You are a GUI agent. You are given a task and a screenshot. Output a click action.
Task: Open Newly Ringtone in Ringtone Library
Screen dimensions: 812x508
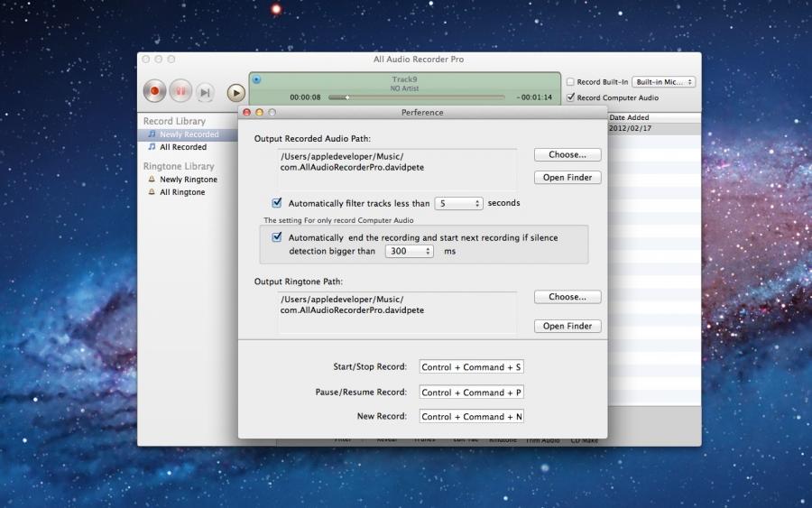click(188, 180)
